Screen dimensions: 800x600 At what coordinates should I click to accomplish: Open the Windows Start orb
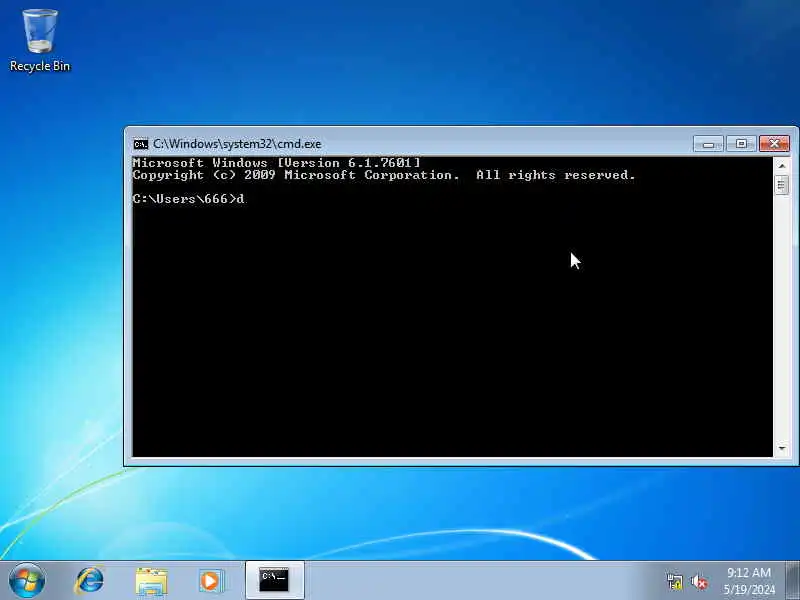coord(27,581)
